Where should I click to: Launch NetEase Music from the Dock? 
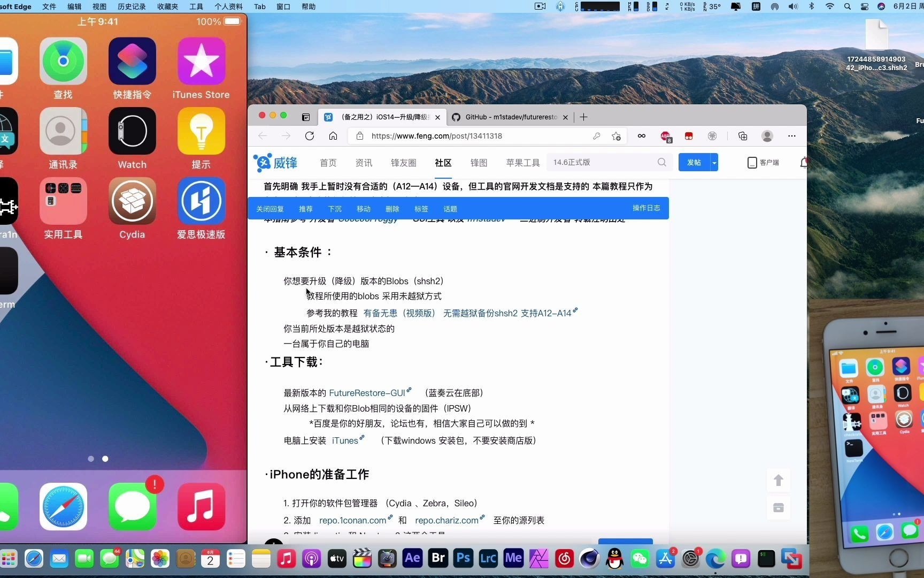tap(564, 559)
